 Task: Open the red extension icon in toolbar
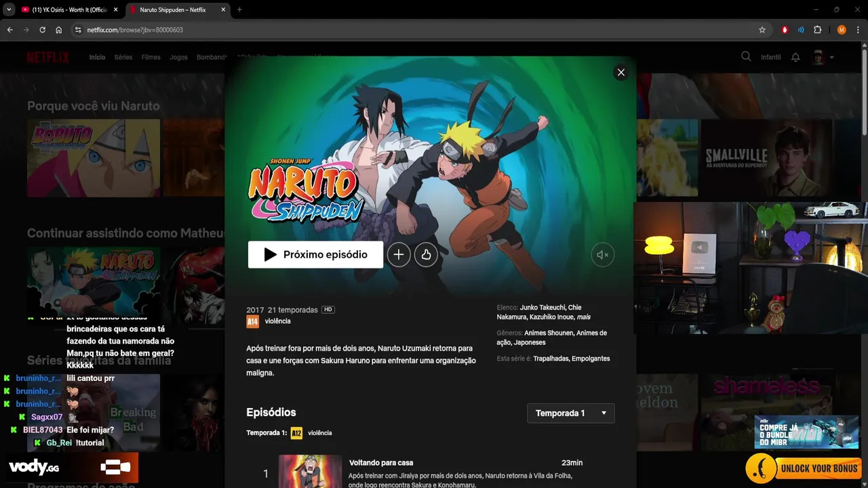(785, 30)
